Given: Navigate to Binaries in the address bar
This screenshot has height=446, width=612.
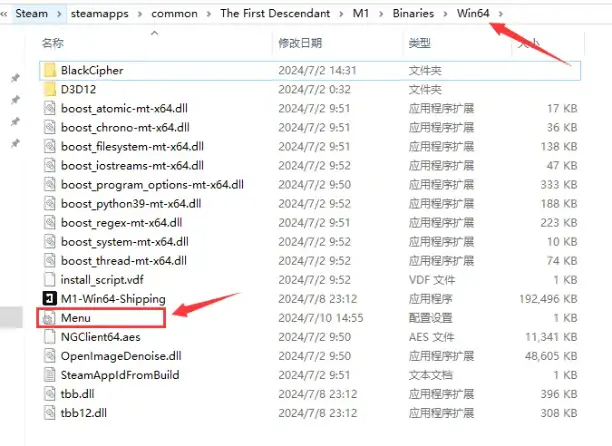Looking at the screenshot, I should [x=413, y=13].
